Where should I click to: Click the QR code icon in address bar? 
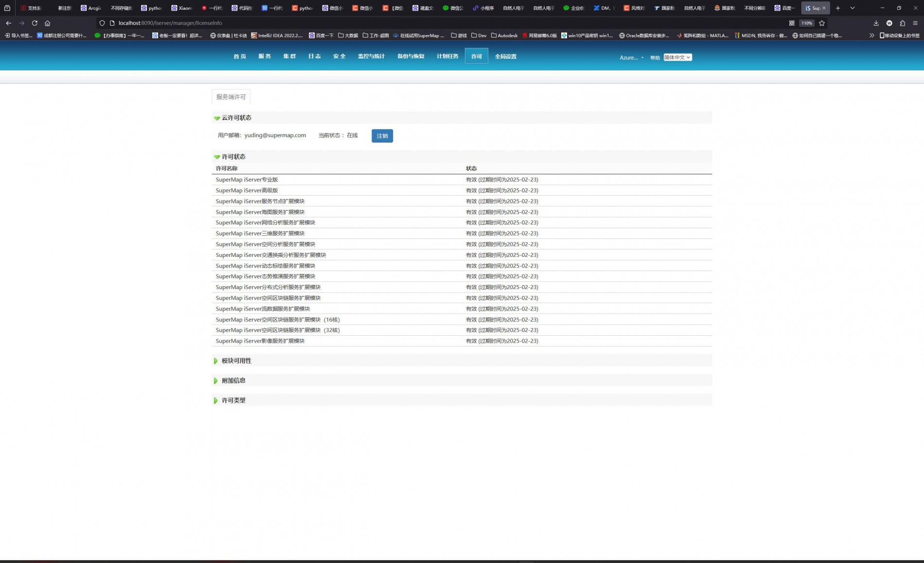pos(792,23)
